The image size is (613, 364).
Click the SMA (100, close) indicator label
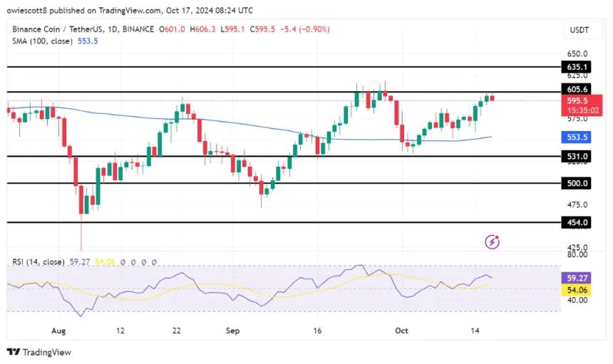[44, 41]
